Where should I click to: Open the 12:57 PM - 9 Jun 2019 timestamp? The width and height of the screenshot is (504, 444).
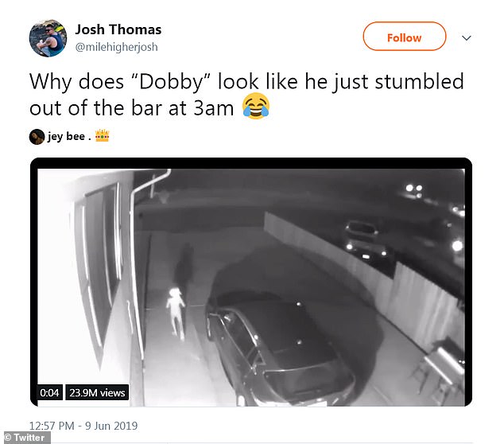pos(83,426)
